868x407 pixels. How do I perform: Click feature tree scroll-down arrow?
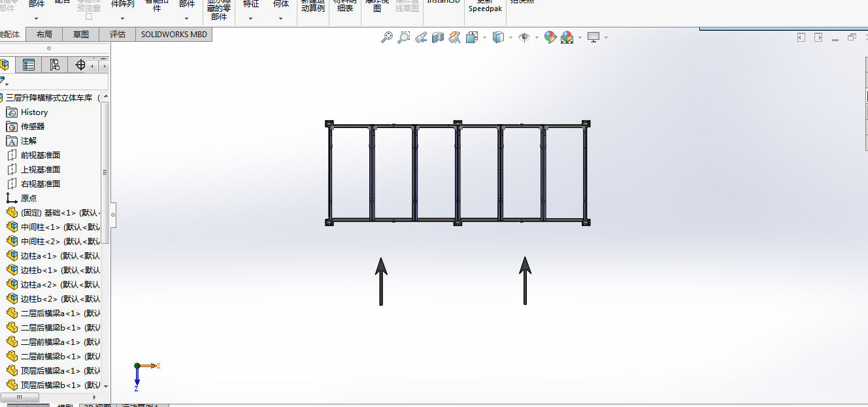point(106,386)
